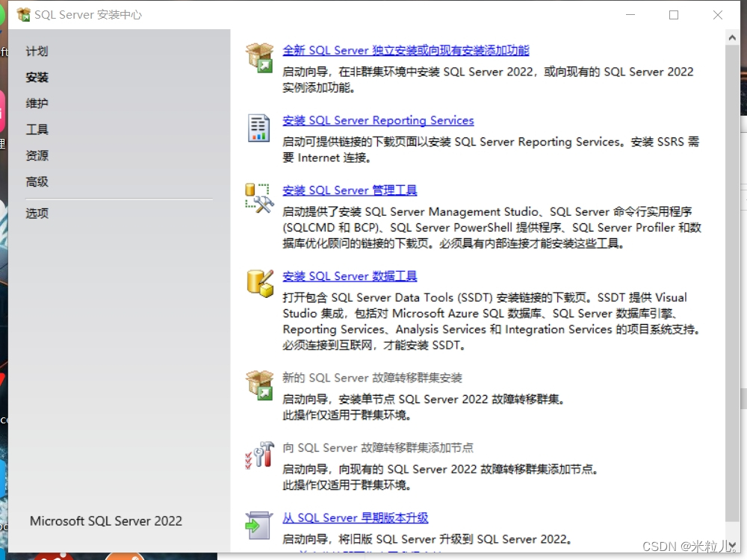
Task: Open 全新 SQL Server 独立安装 link
Action: coord(406,51)
